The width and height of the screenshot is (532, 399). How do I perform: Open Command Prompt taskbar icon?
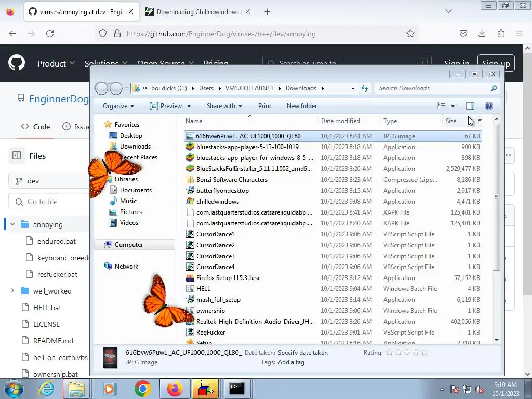pyautogui.click(x=237, y=389)
